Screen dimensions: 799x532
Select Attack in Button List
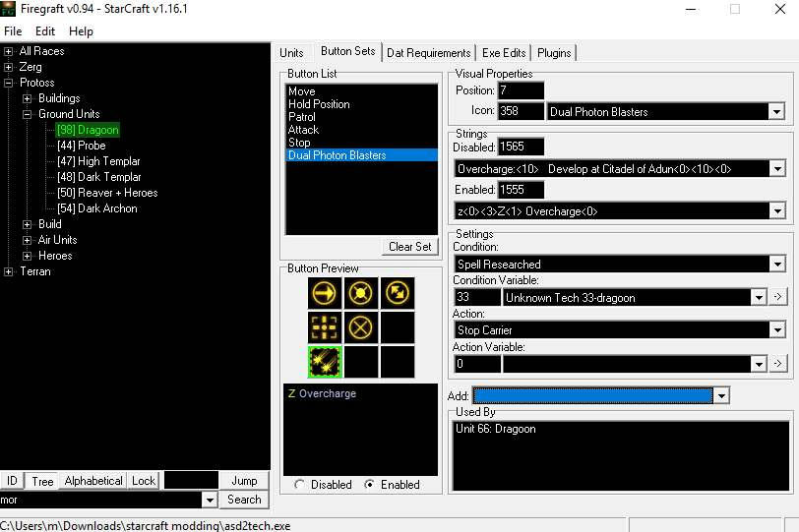(361, 130)
